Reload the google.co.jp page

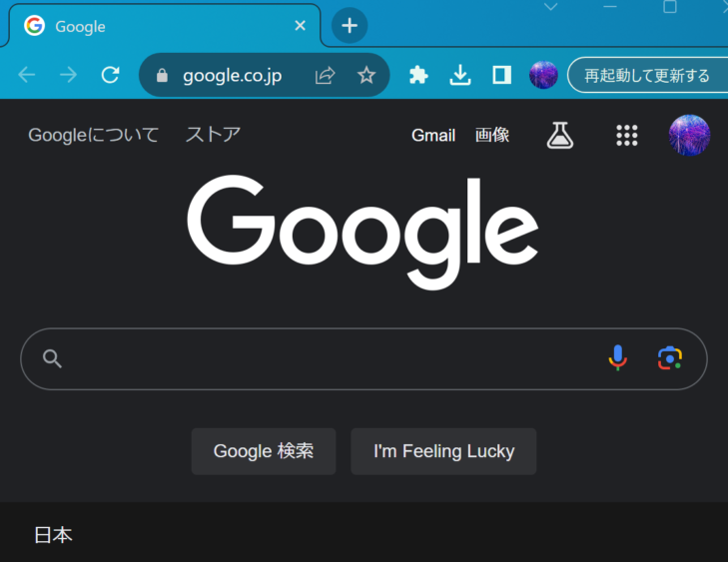click(x=111, y=75)
